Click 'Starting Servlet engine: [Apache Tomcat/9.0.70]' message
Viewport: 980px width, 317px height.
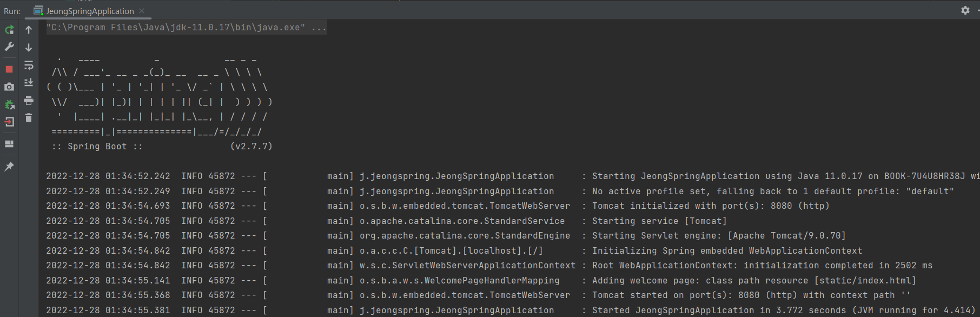coord(719,236)
